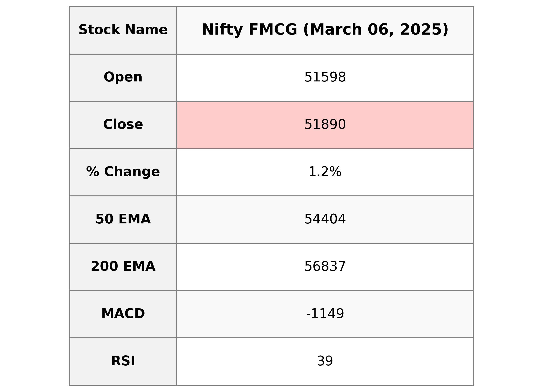The width and height of the screenshot is (543, 392).
Task: Select the "Open" row label
Action: (x=123, y=77)
